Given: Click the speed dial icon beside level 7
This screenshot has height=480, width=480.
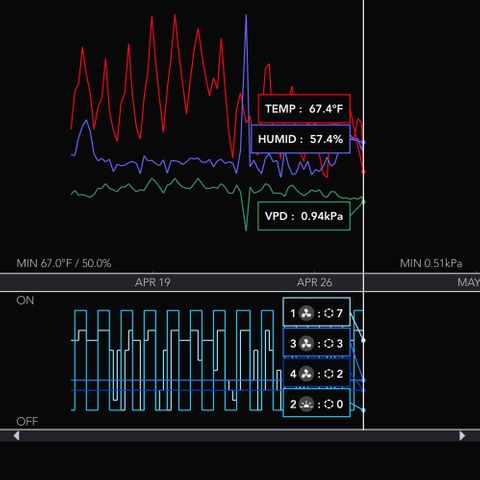Looking at the screenshot, I should pyautogui.click(x=329, y=313).
